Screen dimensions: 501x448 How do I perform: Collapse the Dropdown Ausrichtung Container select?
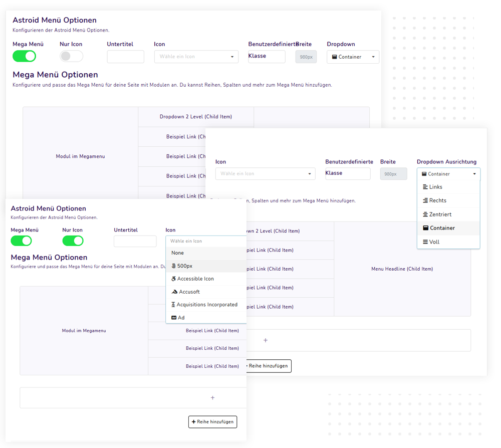tap(448, 174)
